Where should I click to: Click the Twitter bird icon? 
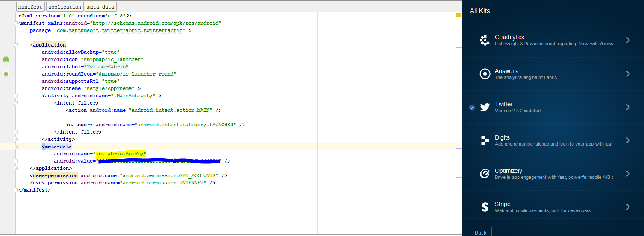click(x=485, y=107)
